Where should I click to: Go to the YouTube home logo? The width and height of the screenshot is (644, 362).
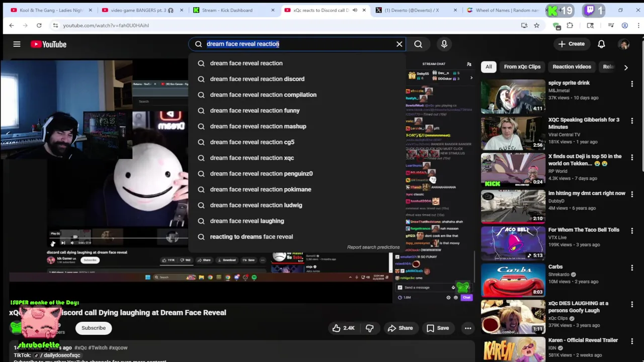[48, 44]
